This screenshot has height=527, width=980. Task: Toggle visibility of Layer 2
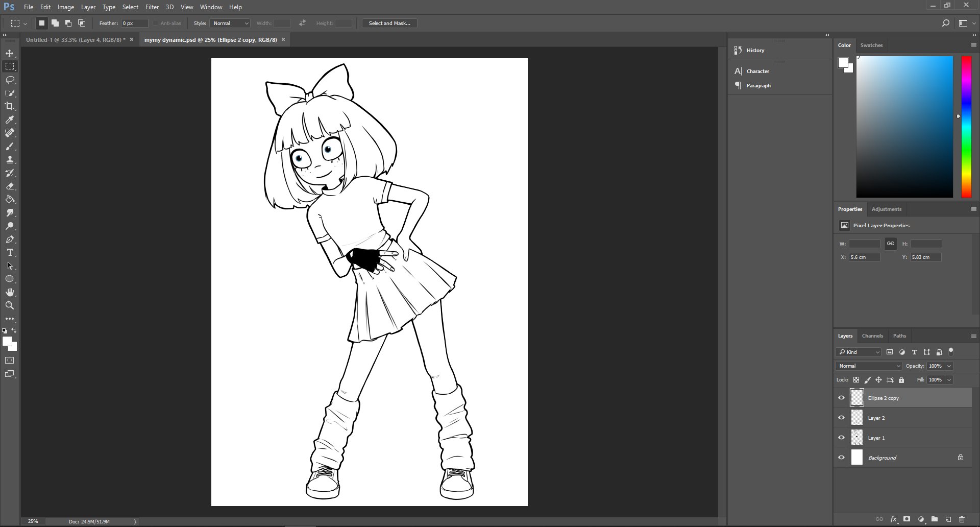pyautogui.click(x=841, y=418)
